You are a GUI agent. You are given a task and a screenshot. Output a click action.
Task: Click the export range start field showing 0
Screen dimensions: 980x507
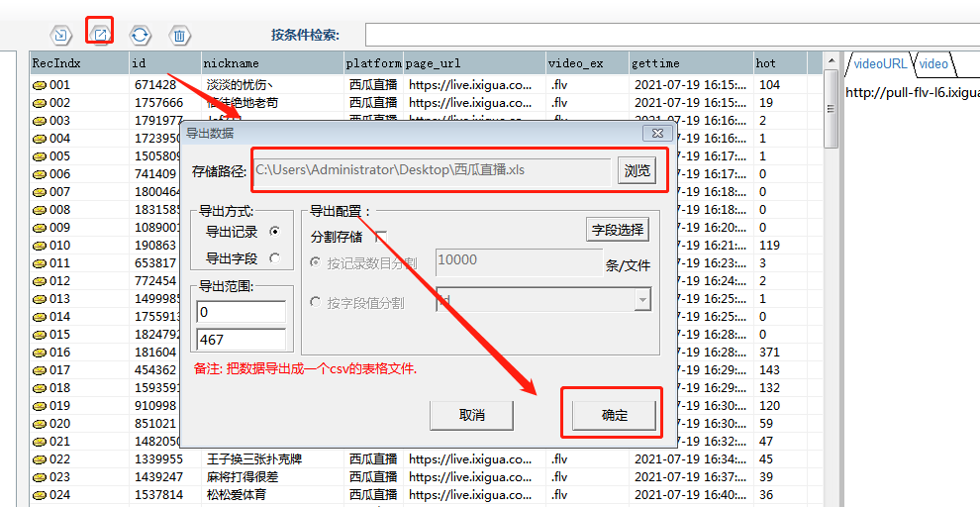[x=242, y=312]
